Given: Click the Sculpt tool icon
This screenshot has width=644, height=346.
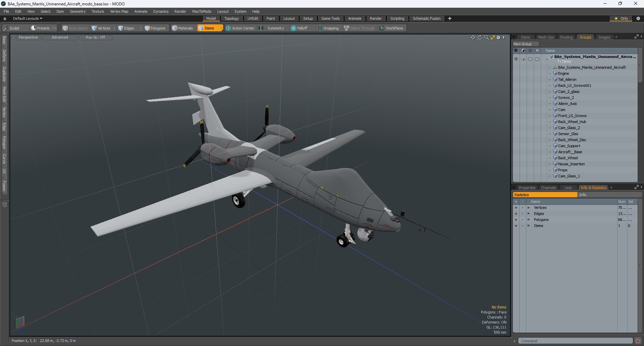Looking at the screenshot, I should click(x=5, y=28).
